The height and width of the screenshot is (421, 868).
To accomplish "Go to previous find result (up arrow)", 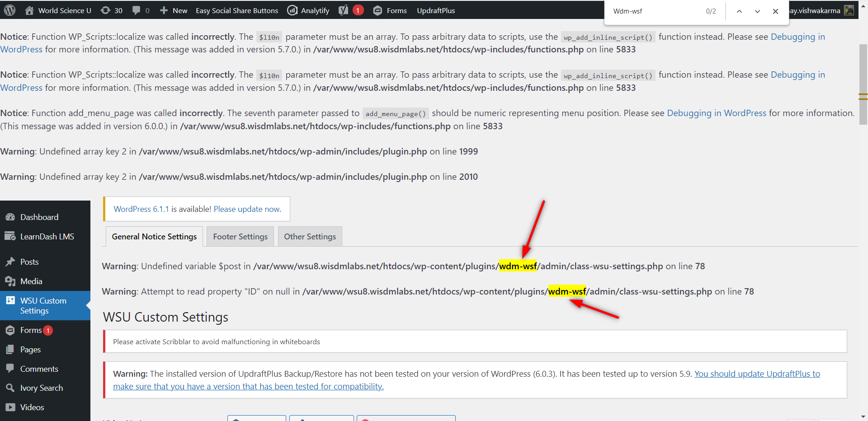I will coord(739,11).
